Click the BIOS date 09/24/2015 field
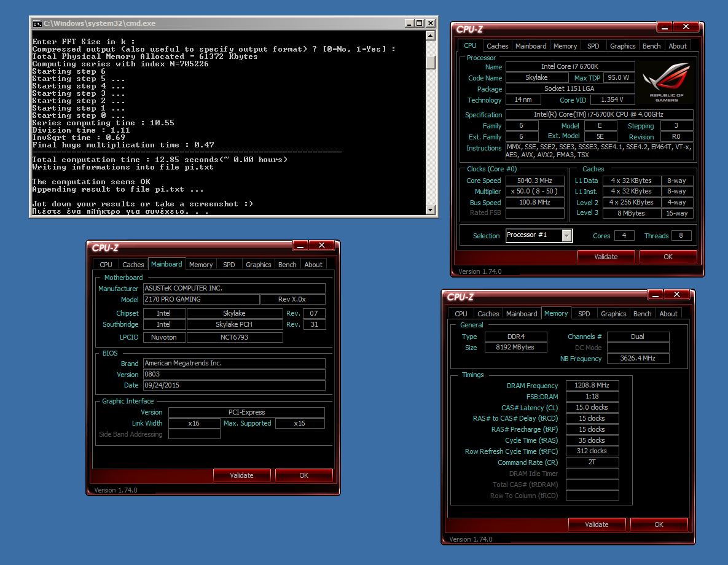This screenshot has height=565, width=728. (234, 385)
